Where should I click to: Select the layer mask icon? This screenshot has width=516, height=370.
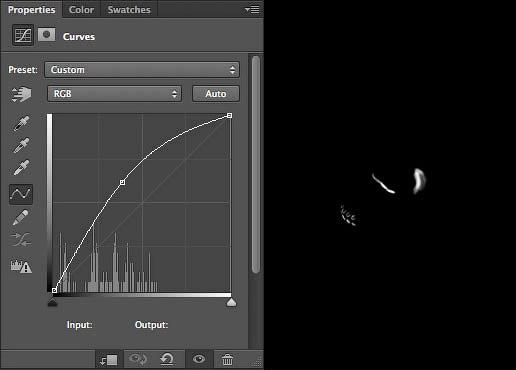(x=46, y=34)
